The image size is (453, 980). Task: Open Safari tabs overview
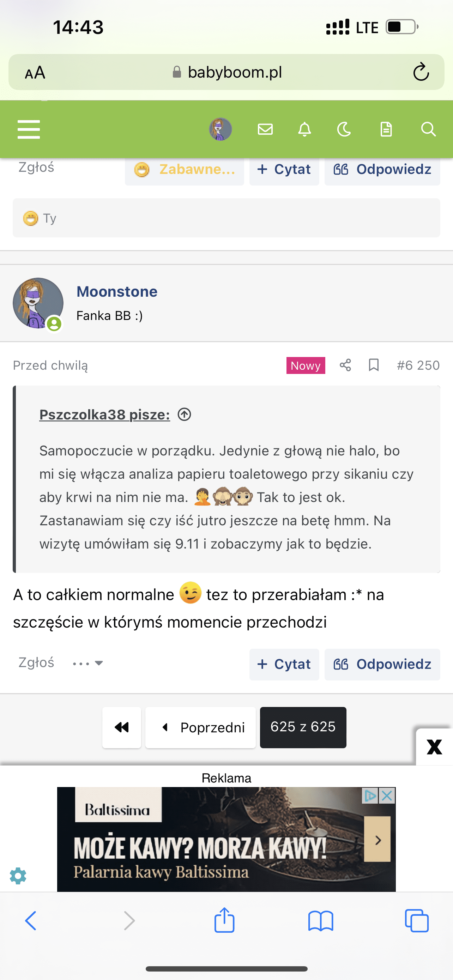[417, 921]
